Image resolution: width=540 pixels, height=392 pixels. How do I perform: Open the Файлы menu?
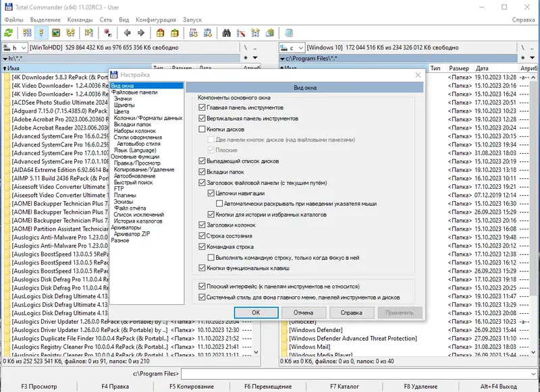point(13,20)
